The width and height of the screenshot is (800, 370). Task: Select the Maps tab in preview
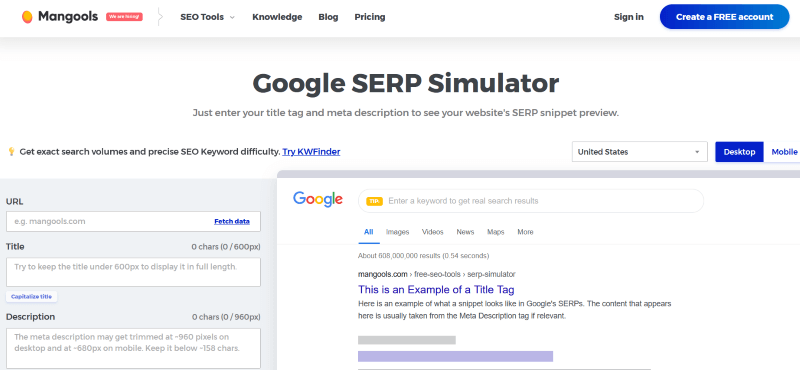495,232
